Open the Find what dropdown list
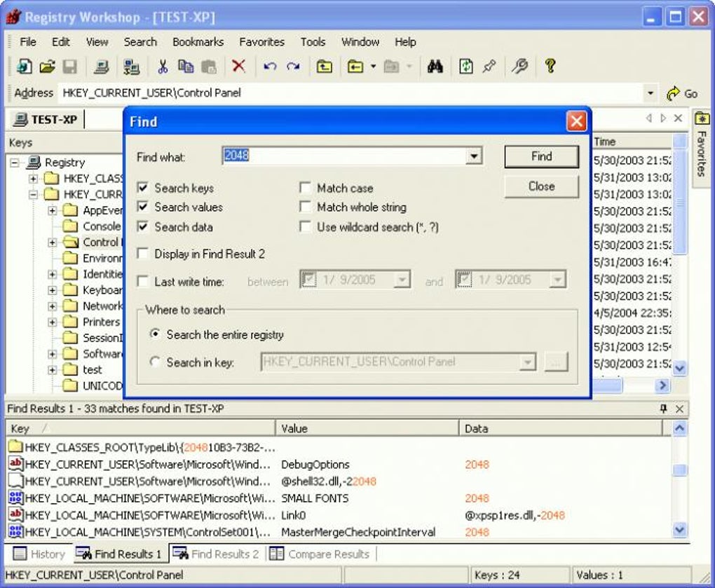 tap(474, 156)
